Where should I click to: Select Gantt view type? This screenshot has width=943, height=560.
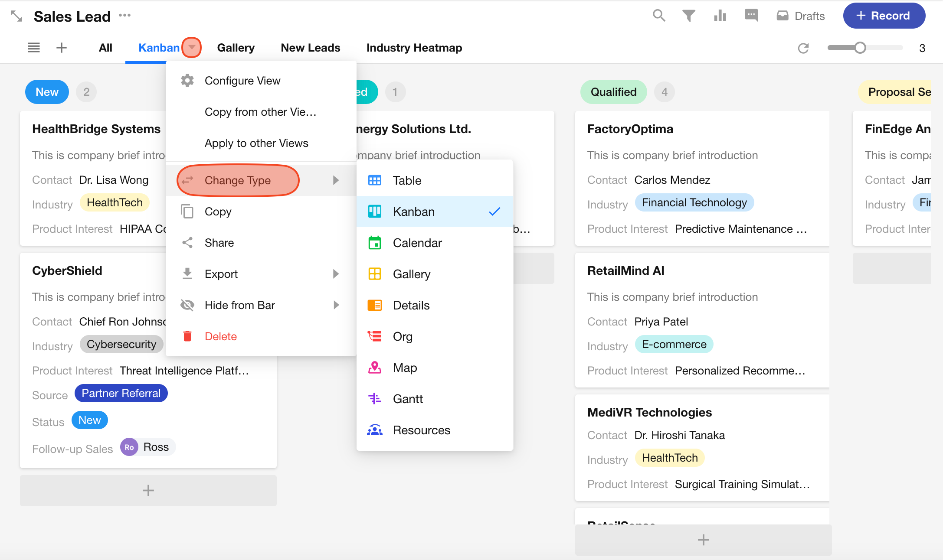click(407, 399)
